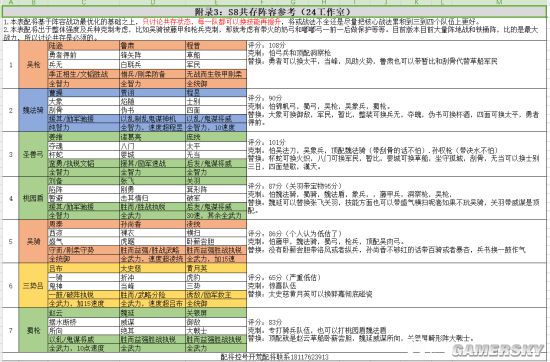Click the 大赏 skill cell
The image size is (550, 362).
point(83,102)
